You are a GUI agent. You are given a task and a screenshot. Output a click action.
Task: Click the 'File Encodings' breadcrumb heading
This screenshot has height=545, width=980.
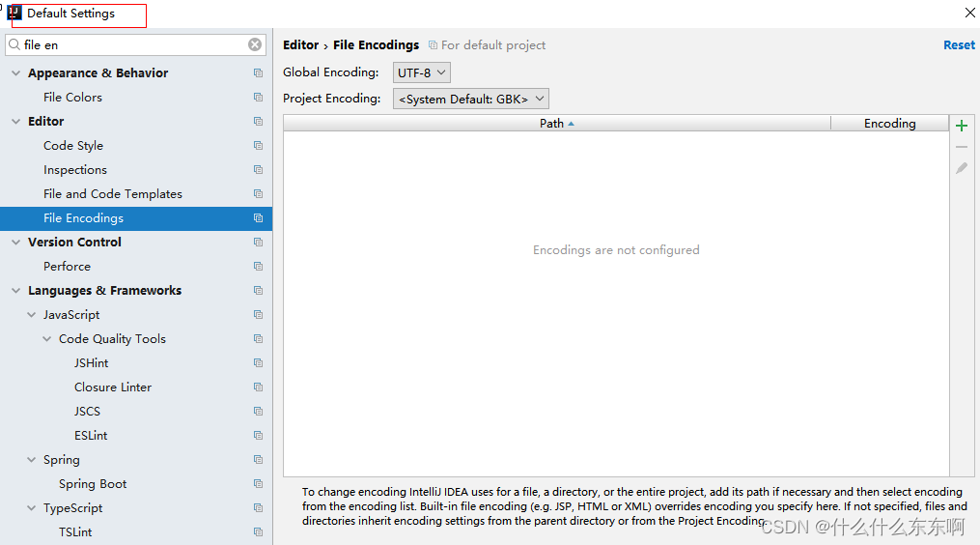click(376, 45)
